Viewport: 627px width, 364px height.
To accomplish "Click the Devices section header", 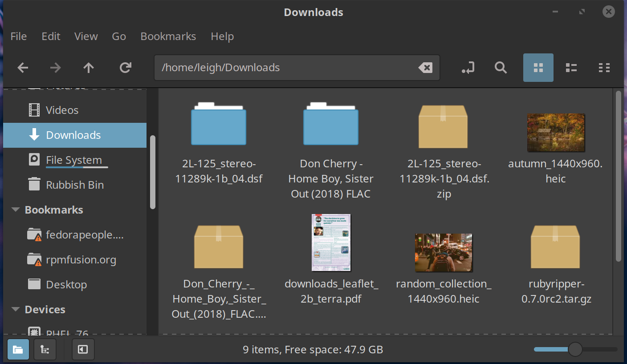I will [x=45, y=310].
